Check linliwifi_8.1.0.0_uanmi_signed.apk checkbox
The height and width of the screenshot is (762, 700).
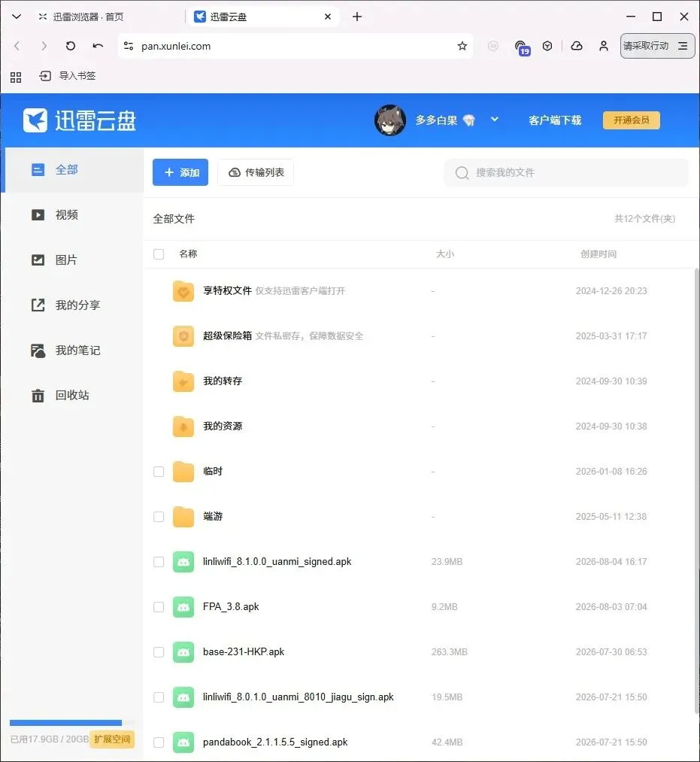click(159, 562)
